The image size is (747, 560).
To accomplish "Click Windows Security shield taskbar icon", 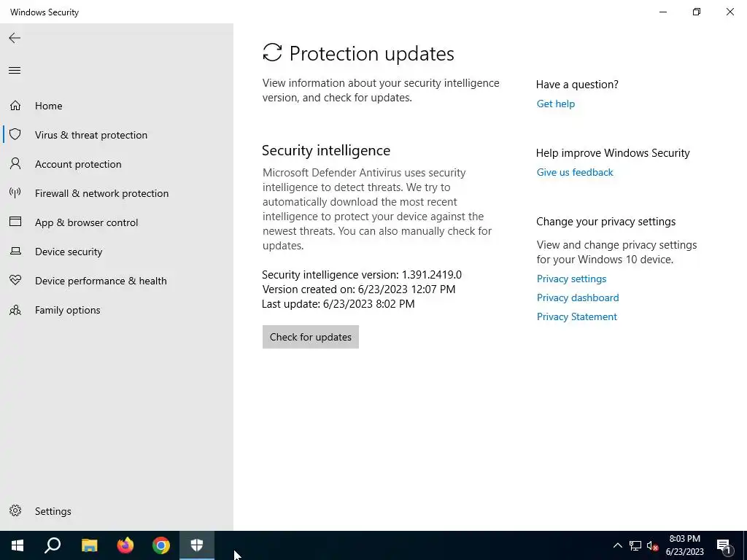I will [x=197, y=545].
